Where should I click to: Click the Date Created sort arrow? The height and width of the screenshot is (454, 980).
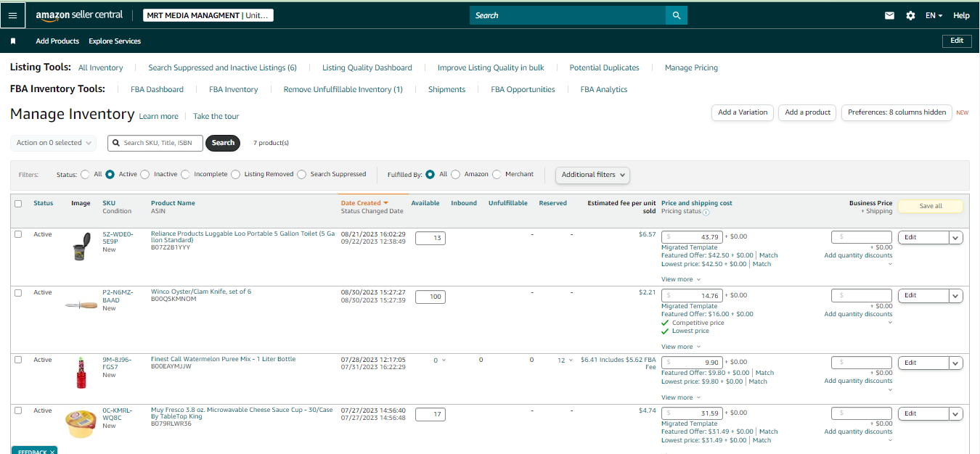[x=386, y=203]
